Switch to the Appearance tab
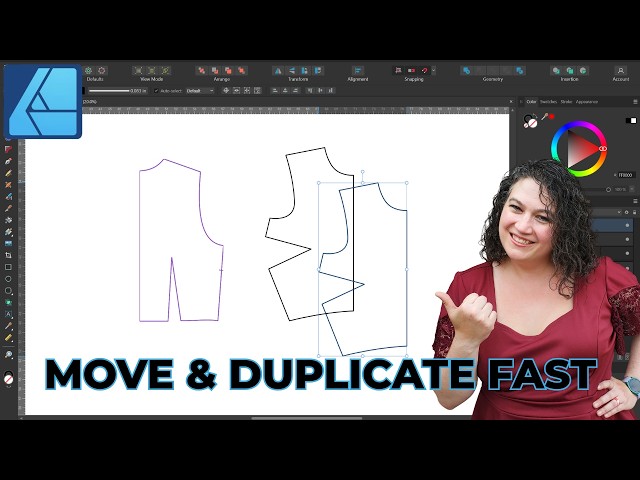This screenshot has height=480, width=640. click(x=587, y=102)
